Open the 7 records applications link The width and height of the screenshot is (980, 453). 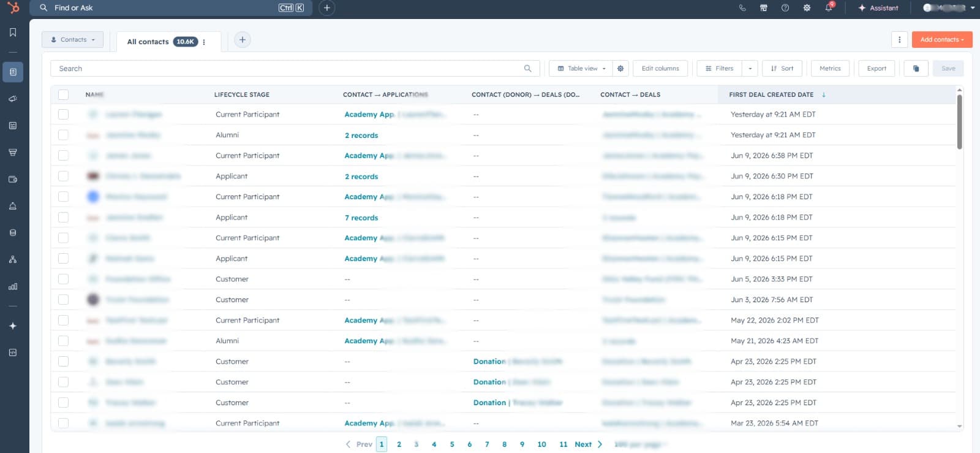[x=361, y=218]
